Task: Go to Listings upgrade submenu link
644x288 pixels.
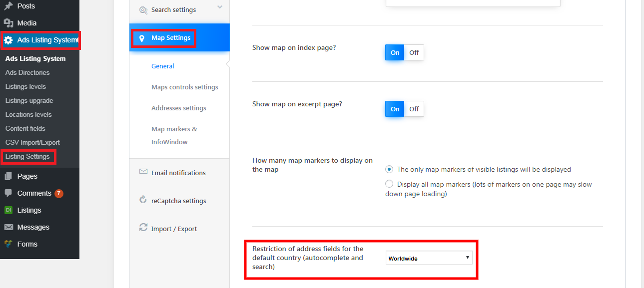Action: 29,100
